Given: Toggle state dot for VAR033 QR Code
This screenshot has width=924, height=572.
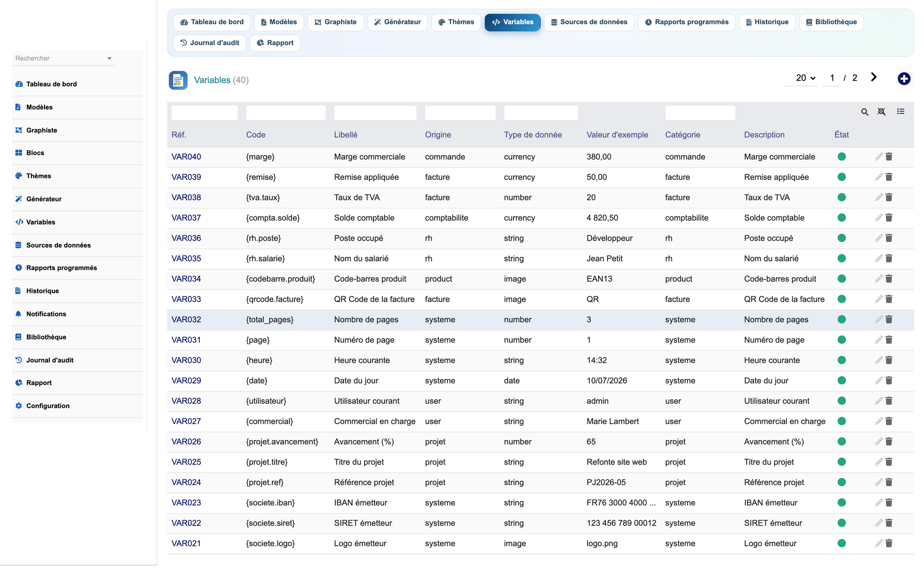Looking at the screenshot, I should (841, 299).
